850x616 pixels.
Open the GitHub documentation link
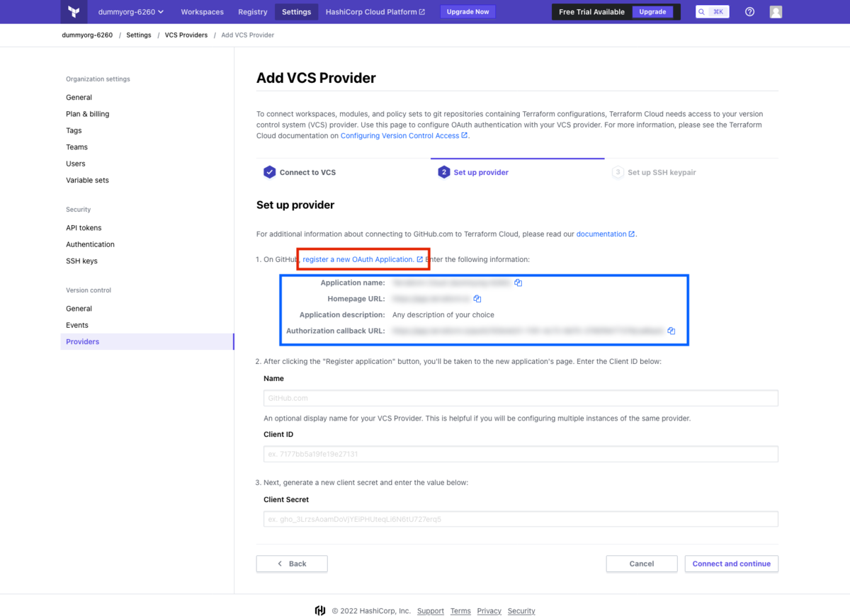(606, 234)
